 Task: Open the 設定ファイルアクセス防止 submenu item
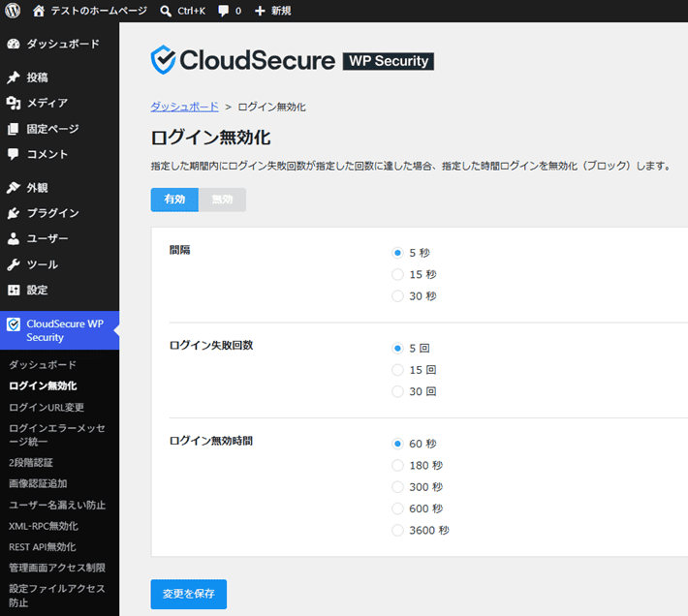click(57, 596)
